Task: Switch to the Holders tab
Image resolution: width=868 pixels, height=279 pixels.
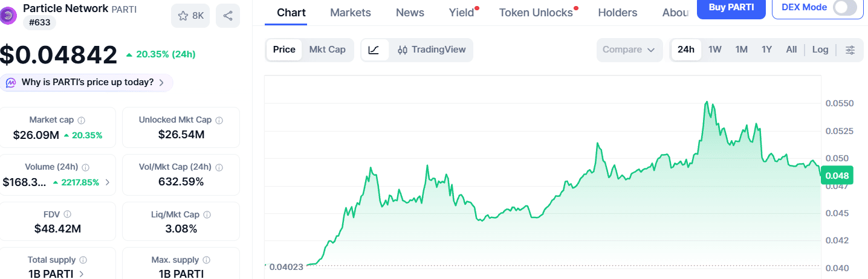Action: 617,13
